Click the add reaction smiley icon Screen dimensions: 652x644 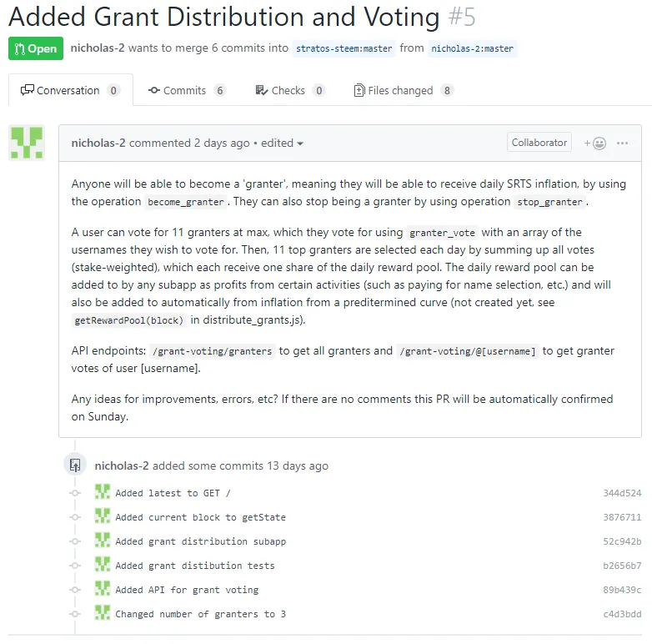(594, 143)
